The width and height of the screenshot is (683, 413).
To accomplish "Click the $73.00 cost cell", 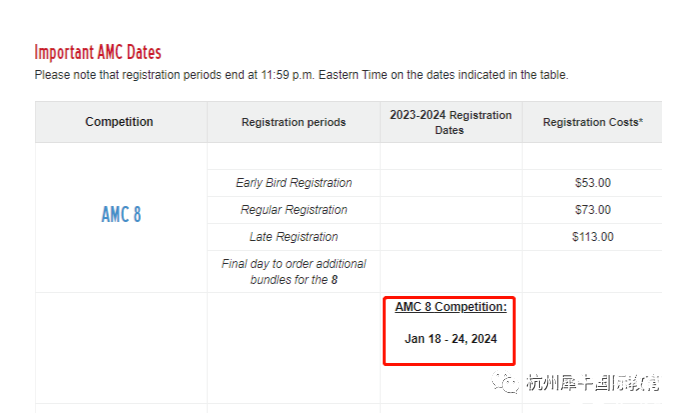I will 592,210.
